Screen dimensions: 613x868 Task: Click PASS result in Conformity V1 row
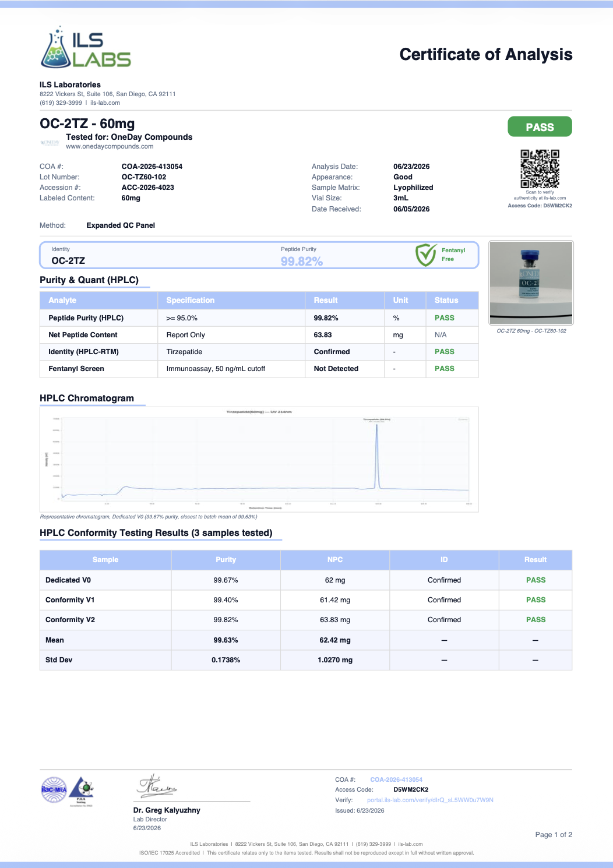(536, 600)
